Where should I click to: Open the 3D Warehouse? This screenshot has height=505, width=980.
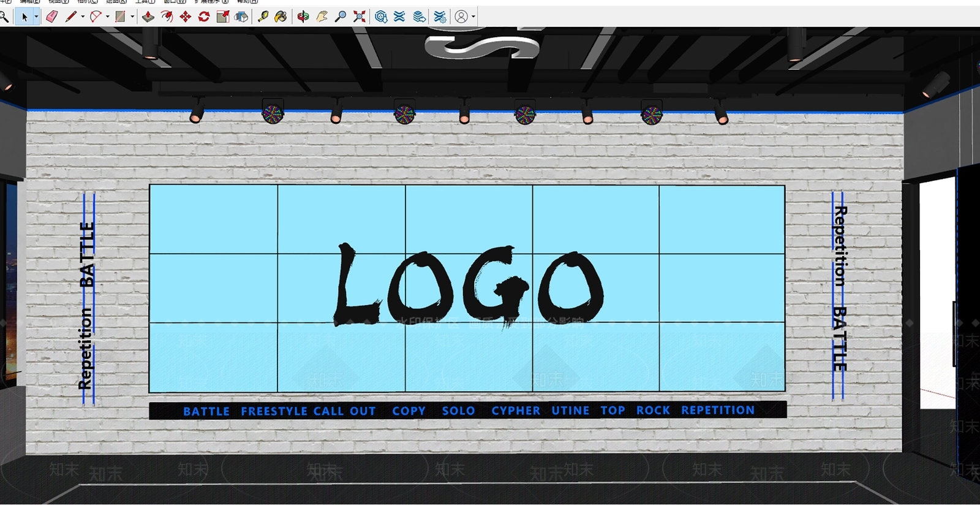(x=381, y=17)
